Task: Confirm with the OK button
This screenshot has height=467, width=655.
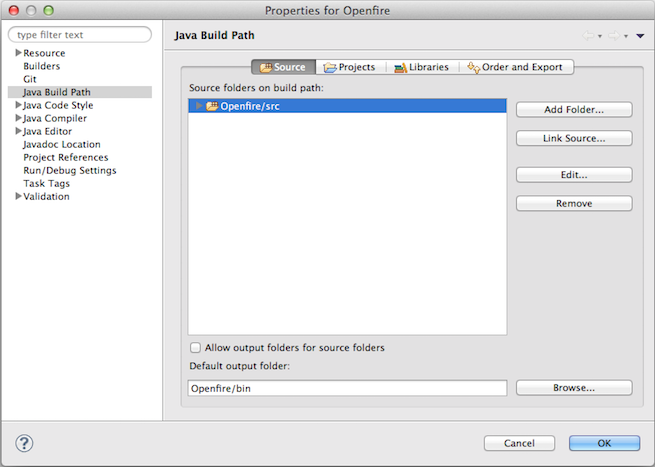Action: (604, 443)
